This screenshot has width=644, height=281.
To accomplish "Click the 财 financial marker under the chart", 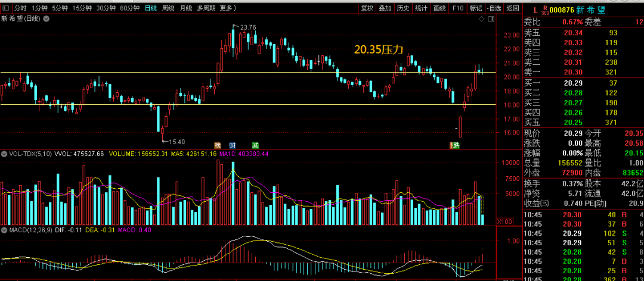I will tap(232, 145).
